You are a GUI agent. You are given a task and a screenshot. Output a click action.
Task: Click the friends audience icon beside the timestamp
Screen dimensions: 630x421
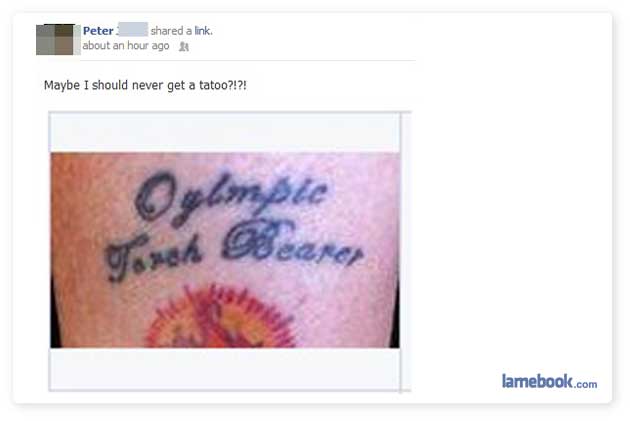click(184, 47)
